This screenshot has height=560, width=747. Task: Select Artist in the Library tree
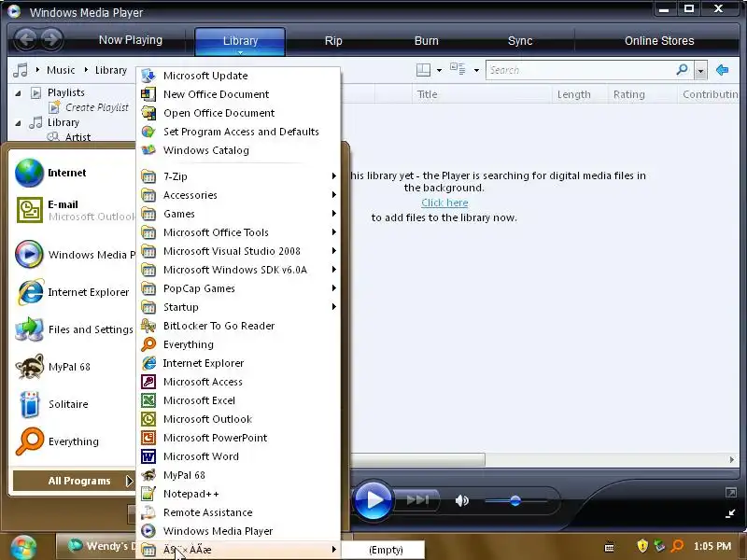point(78,137)
